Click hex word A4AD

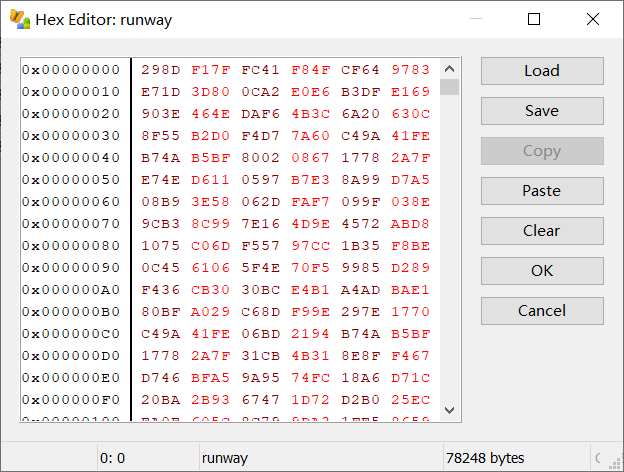coord(361,290)
